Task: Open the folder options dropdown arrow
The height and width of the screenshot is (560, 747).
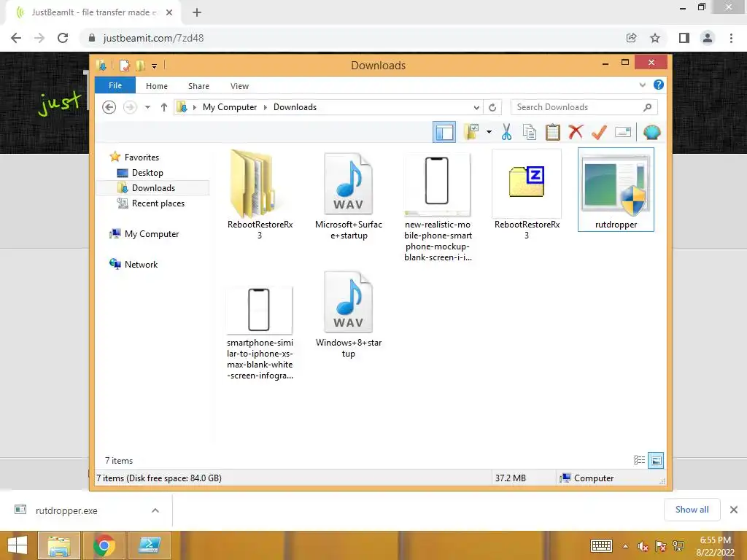Action: [x=489, y=132]
